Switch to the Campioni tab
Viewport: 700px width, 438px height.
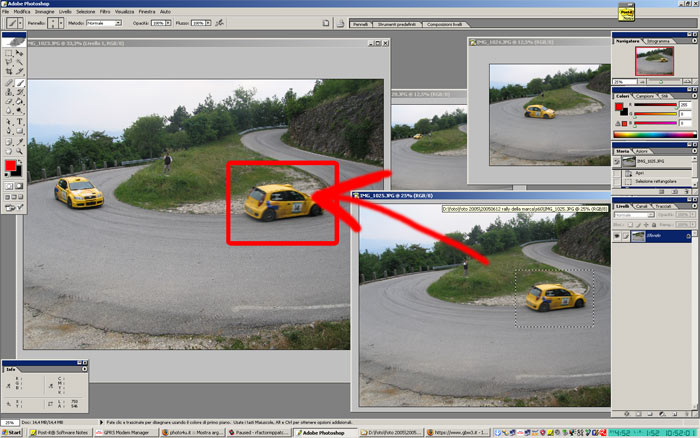coord(645,96)
